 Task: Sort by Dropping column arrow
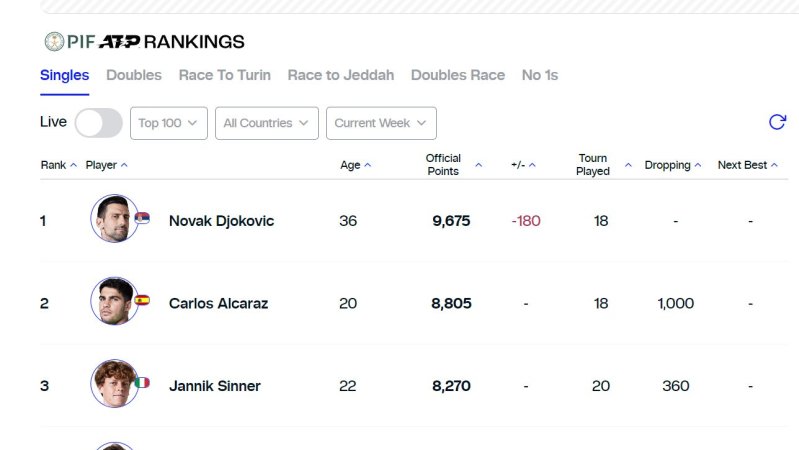coord(698,165)
